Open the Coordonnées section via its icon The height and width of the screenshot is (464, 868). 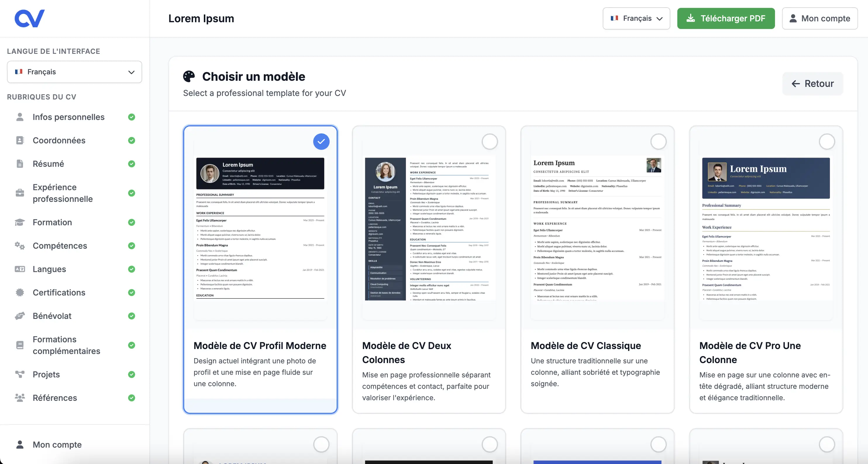pyautogui.click(x=20, y=140)
